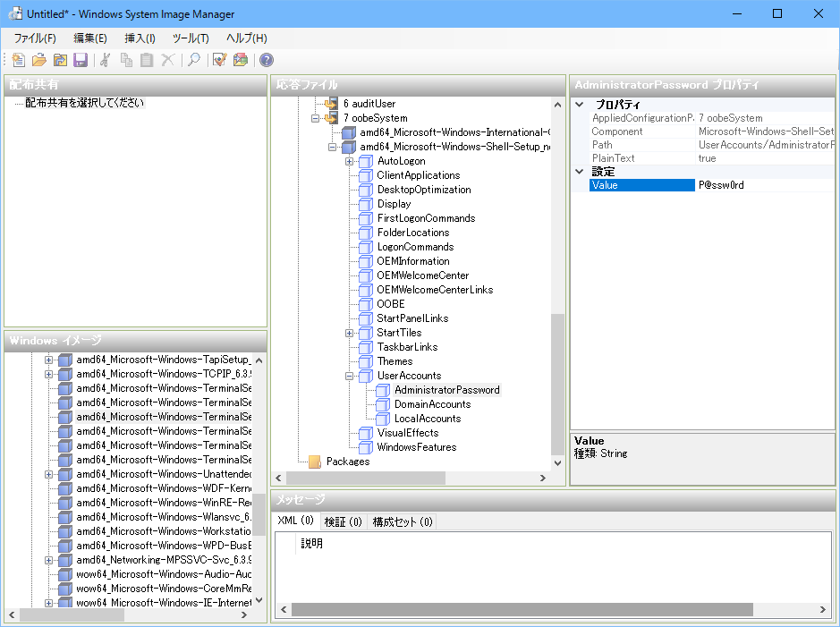Select the PlainText property row
This screenshot has height=627, width=840.
(x=712, y=158)
